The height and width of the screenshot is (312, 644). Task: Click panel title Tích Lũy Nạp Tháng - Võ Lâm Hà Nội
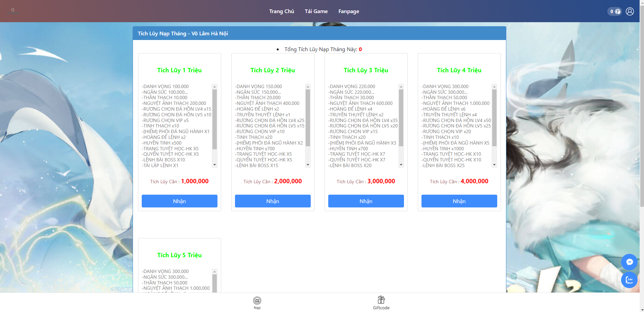pyautogui.click(x=183, y=33)
